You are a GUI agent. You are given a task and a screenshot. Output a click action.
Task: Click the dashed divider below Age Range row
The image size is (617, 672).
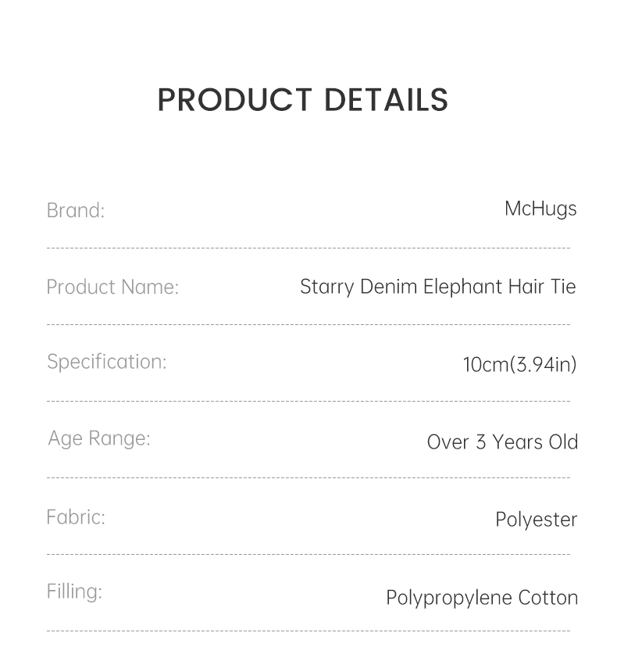pos(308,477)
